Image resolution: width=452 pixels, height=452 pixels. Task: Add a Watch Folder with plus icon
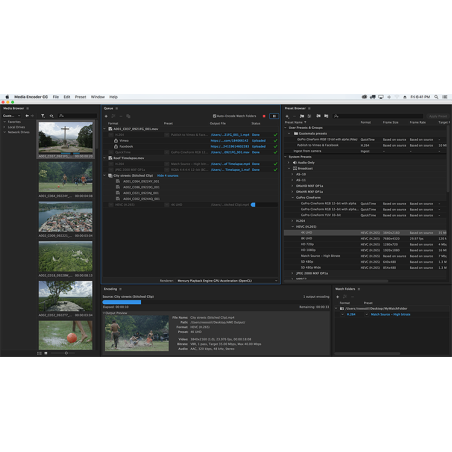[x=337, y=297]
